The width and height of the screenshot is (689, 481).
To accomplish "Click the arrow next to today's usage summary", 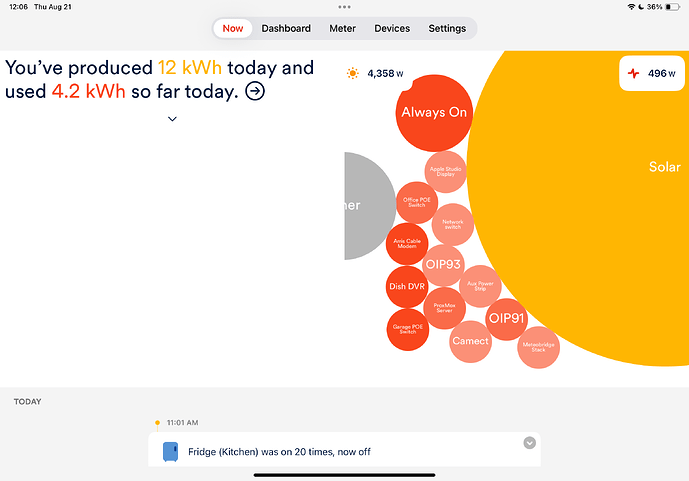I will click(255, 91).
